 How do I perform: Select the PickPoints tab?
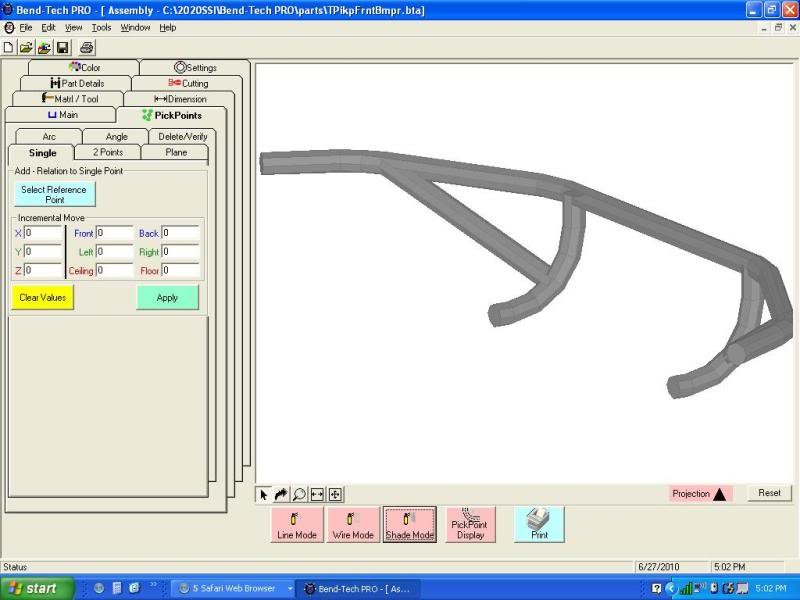click(x=172, y=115)
